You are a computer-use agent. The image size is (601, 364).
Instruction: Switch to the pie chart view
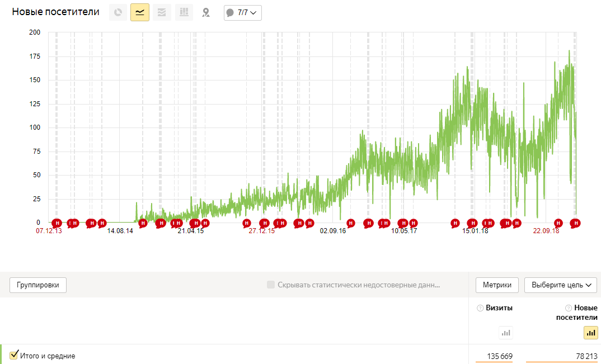click(x=118, y=12)
